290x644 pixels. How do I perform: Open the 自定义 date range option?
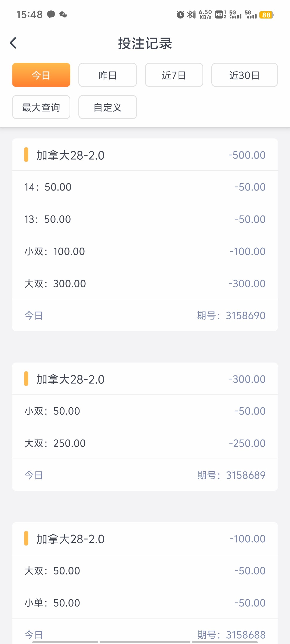click(x=107, y=107)
